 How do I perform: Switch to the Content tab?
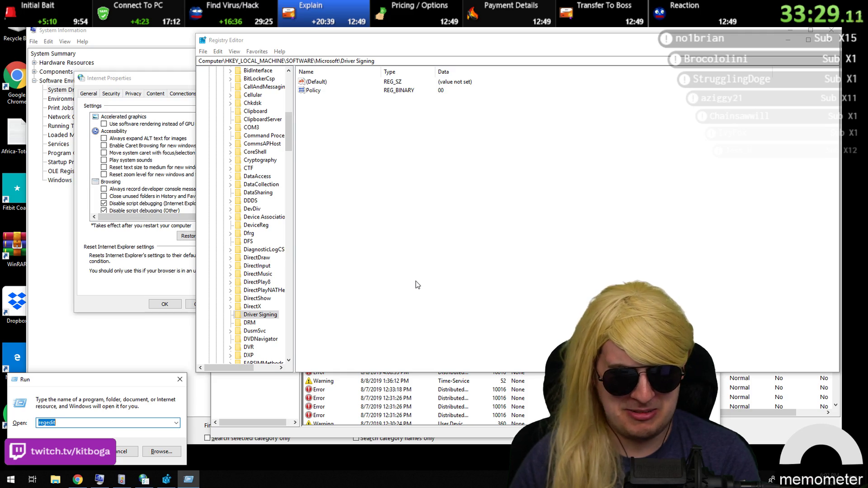pos(155,94)
